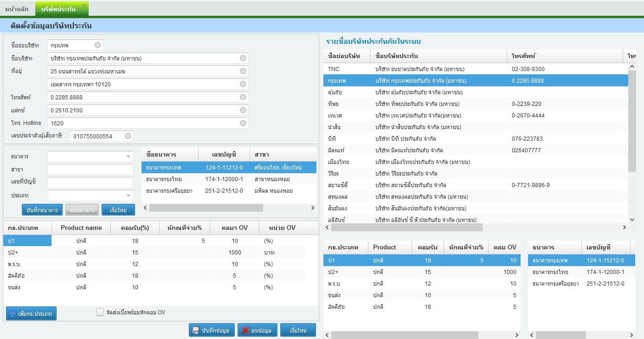644x339 pixels.
Task: Select the ป2+ row in left policy table
Action: click(154, 252)
